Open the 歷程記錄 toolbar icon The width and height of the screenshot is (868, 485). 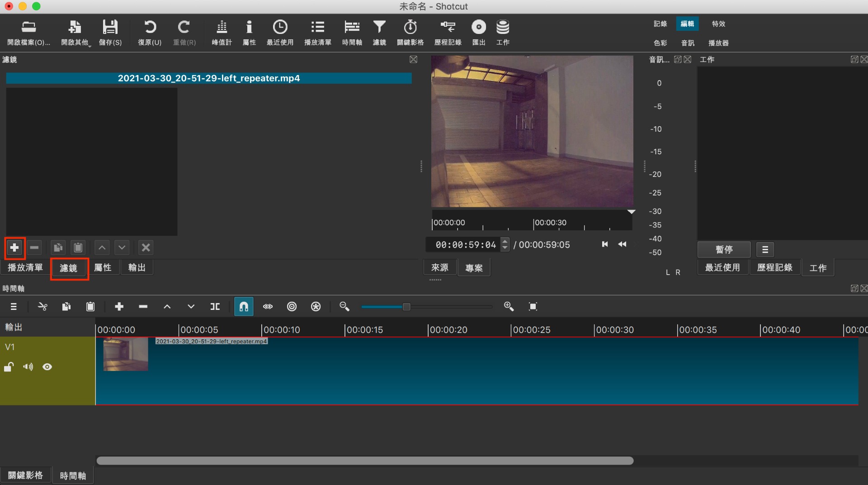tap(448, 33)
